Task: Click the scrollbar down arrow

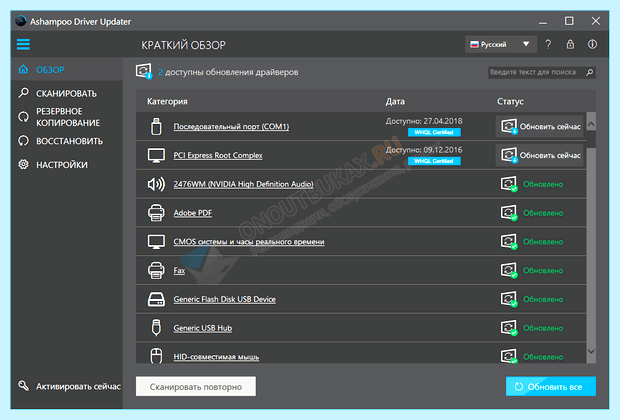Action: point(591,351)
